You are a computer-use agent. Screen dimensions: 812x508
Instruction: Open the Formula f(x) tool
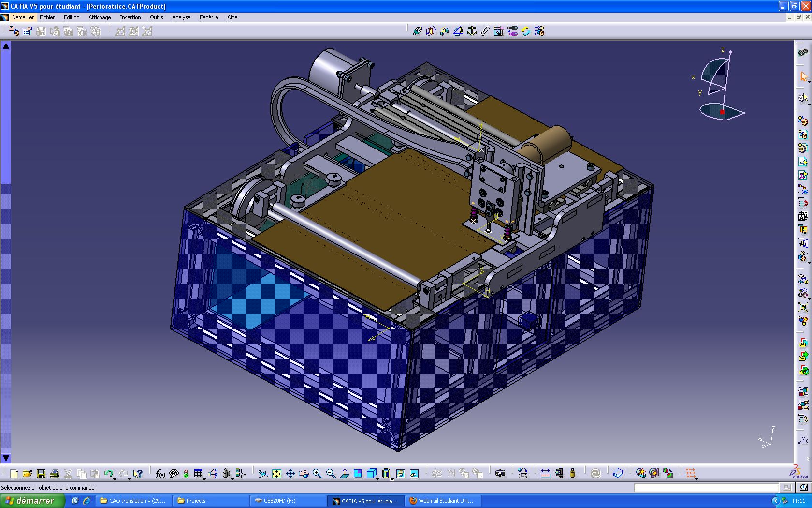click(160, 474)
